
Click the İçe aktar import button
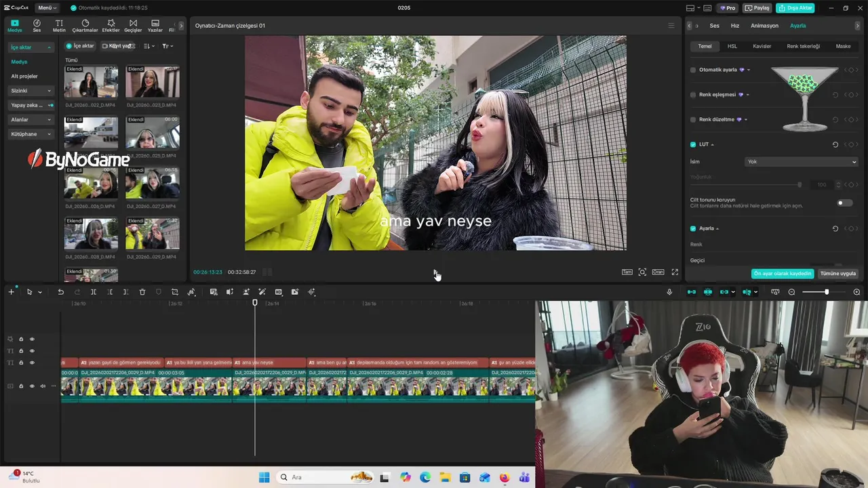coord(80,46)
